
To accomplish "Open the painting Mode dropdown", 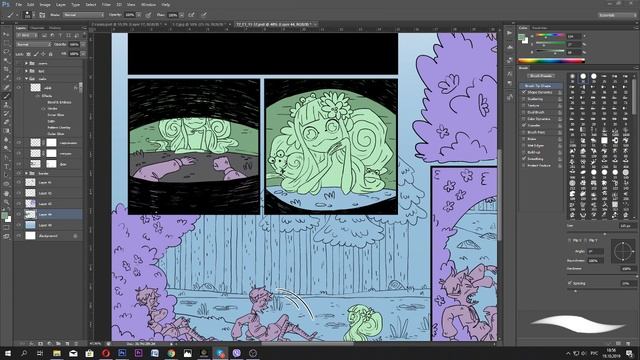I will pyautogui.click(x=83, y=15).
